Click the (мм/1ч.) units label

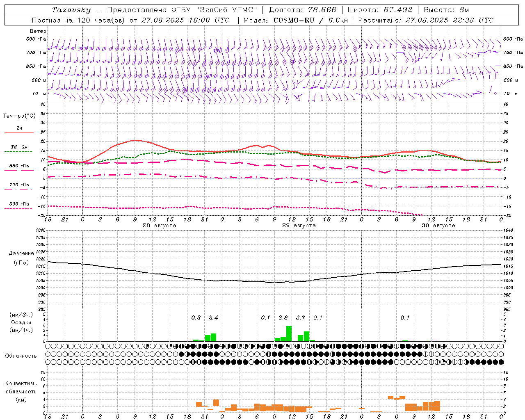21,330
